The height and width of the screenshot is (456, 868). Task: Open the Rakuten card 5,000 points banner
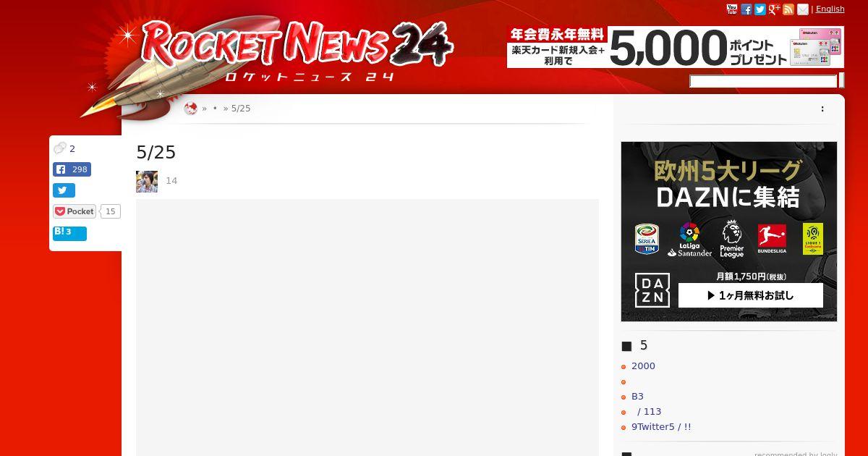tap(676, 47)
